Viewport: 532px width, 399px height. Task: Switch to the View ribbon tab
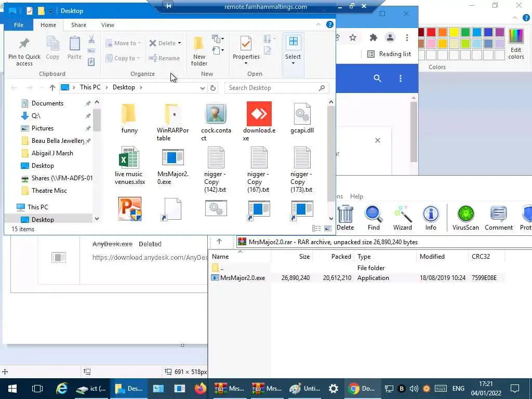tap(108, 25)
